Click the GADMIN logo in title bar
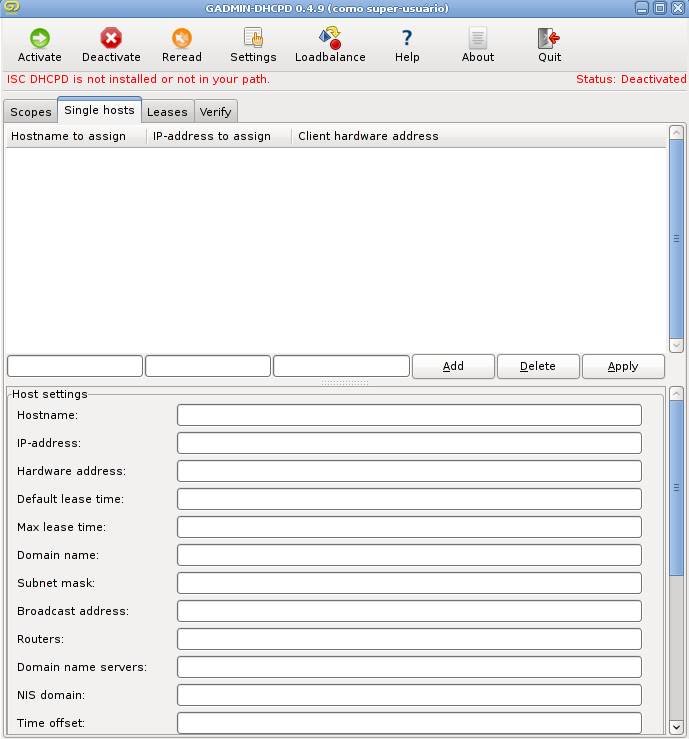 coord(12,8)
